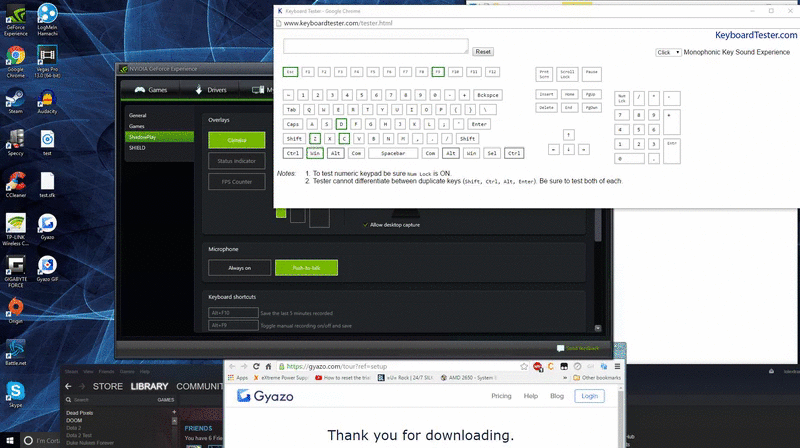Select Vegas Pro 13.0 desktop icon

[x=47, y=62]
